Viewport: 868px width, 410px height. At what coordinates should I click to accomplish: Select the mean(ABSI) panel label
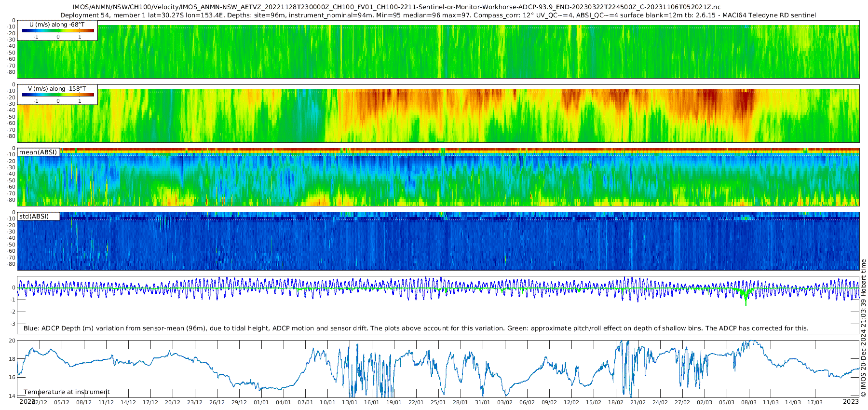(x=39, y=152)
